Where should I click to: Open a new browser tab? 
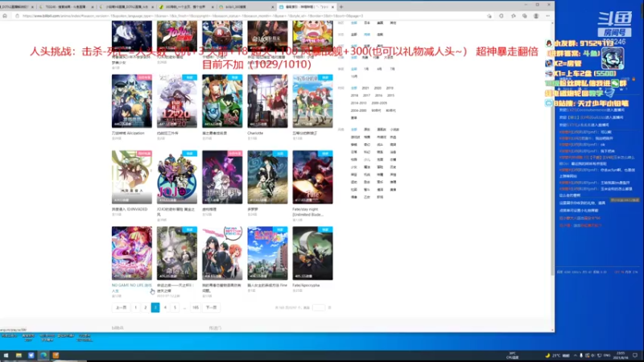[x=341, y=7]
